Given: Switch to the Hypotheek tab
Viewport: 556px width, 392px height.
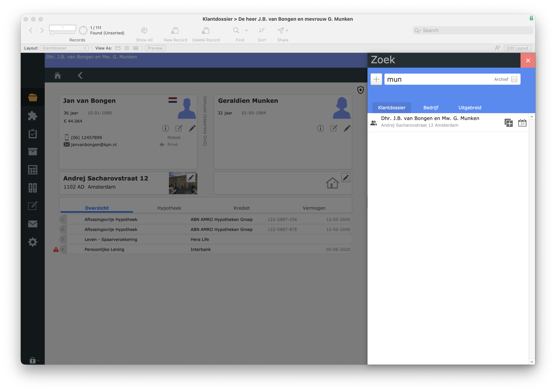Looking at the screenshot, I should coord(169,208).
